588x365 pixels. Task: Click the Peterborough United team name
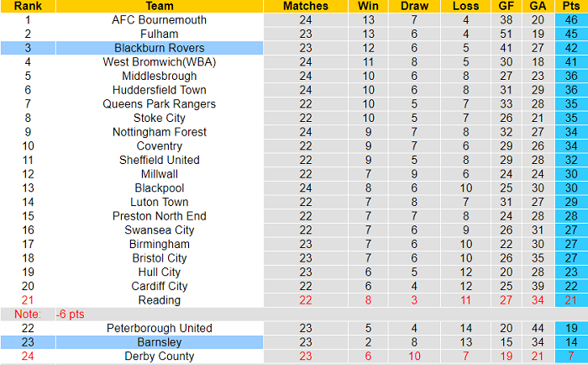159,328
